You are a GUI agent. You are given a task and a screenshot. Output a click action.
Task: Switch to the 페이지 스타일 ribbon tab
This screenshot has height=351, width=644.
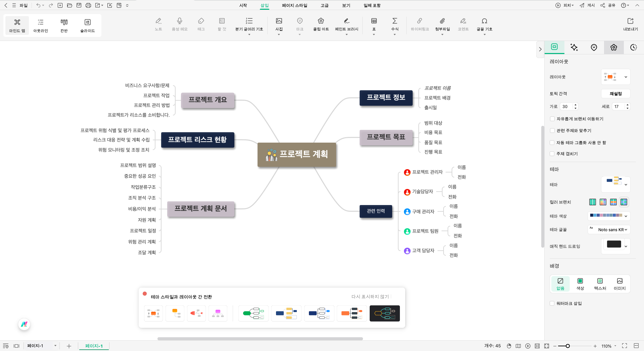294,5
